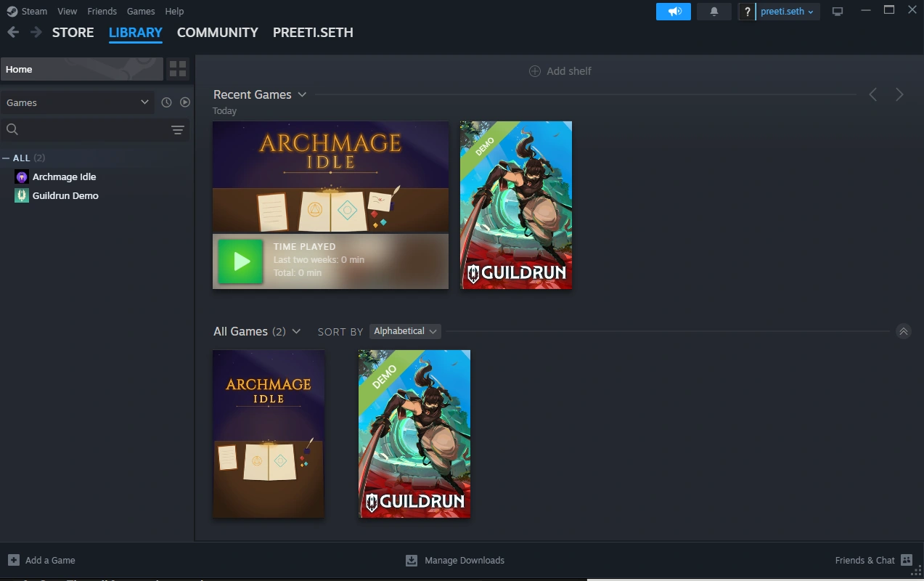Switch to the LIBRARY tab

tap(136, 33)
